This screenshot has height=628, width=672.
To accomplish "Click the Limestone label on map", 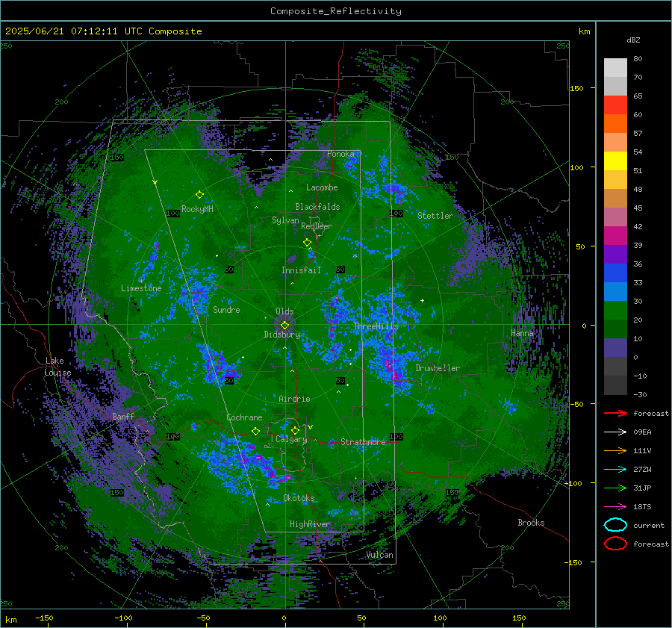I will 141,288.
